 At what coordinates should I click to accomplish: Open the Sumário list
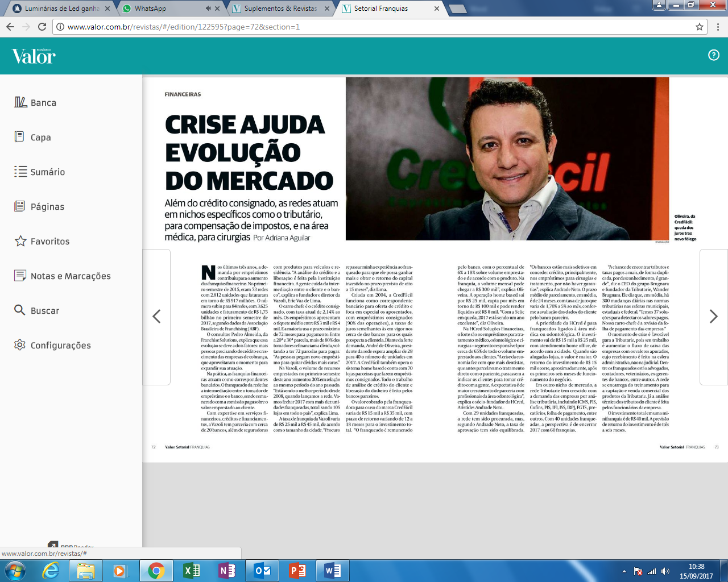[40, 172]
